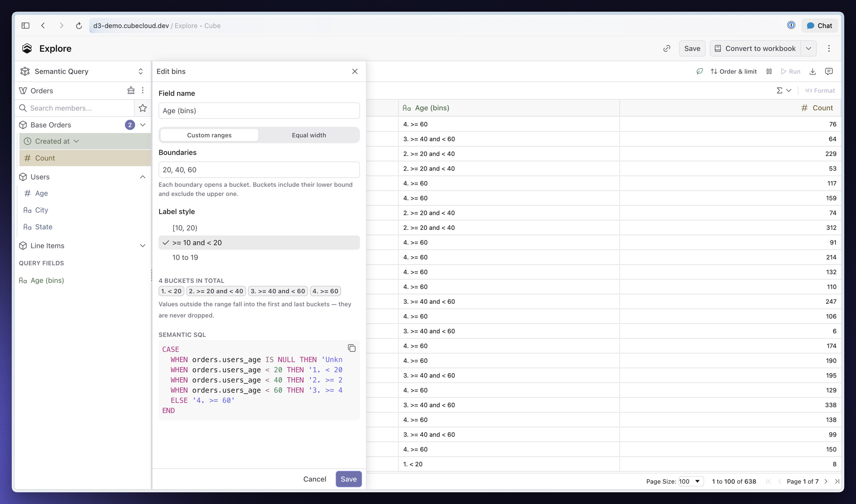Collapse the Users section
The width and height of the screenshot is (856, 504).
coord(143,177)
